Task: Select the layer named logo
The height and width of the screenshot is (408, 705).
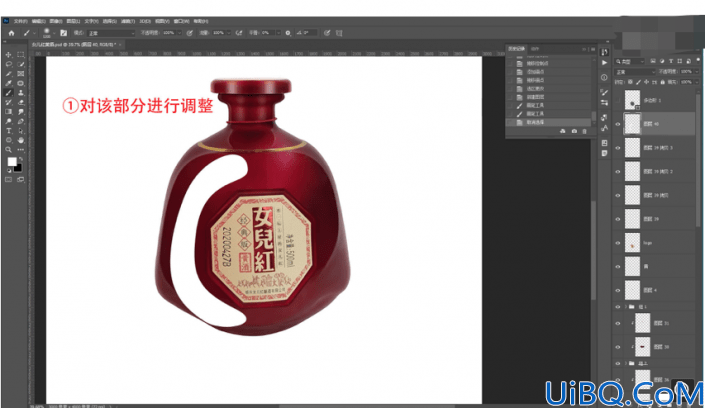Action: (655, 243)
